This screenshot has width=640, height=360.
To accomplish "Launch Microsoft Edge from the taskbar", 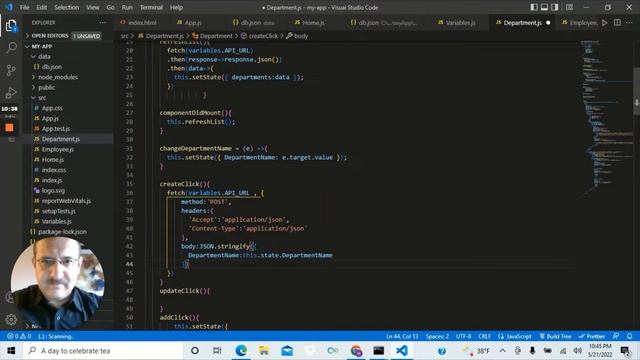I will pyautogui.click(x=241, y=351).
